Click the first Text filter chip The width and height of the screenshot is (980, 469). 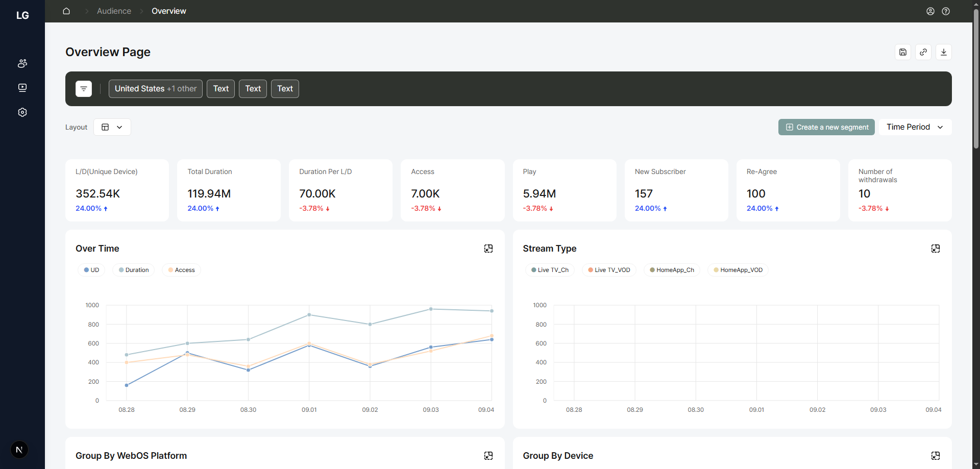point(221,89)
